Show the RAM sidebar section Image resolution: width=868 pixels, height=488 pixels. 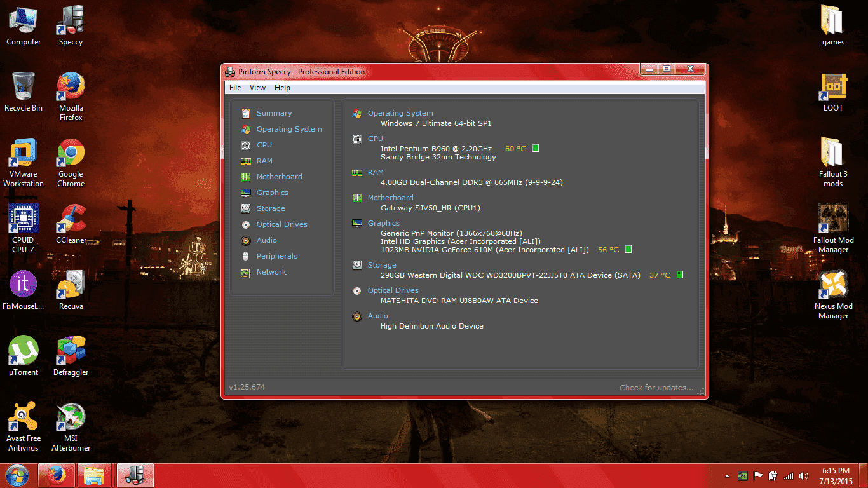coord(264,161)
